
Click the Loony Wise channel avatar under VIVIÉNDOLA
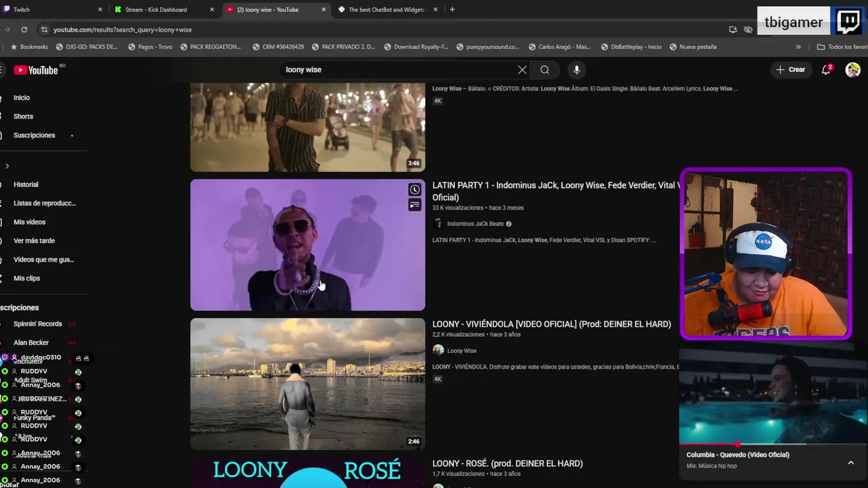pos(438,350)
